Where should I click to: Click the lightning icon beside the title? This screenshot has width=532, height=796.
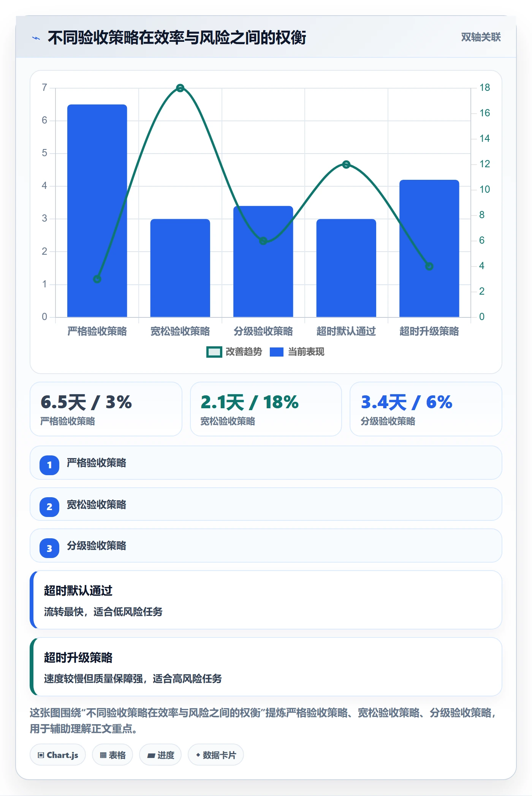pyautogui.click(x=36, y=38)
